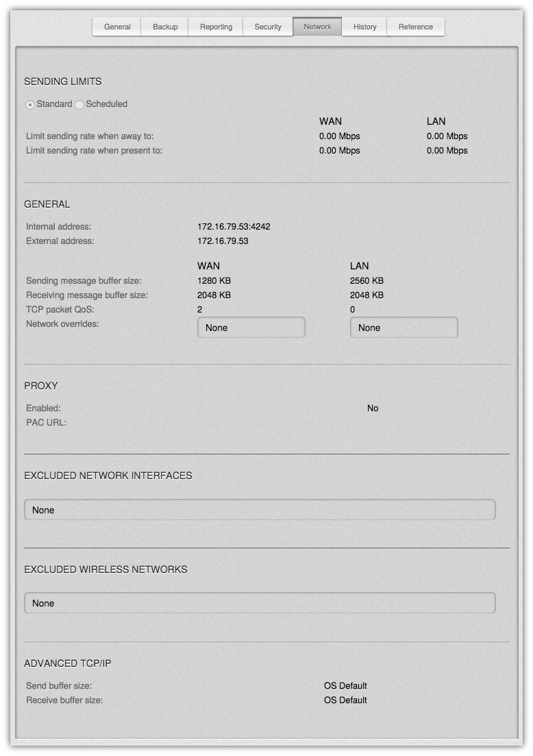
Task: Click the LAN network overrides None box
Action: click(404, 328)
